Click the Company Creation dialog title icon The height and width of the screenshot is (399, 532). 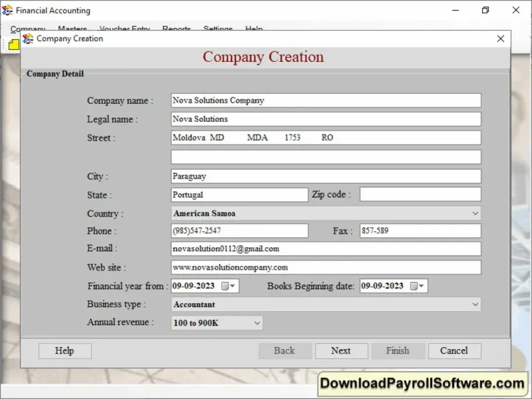tap(28, 39)
